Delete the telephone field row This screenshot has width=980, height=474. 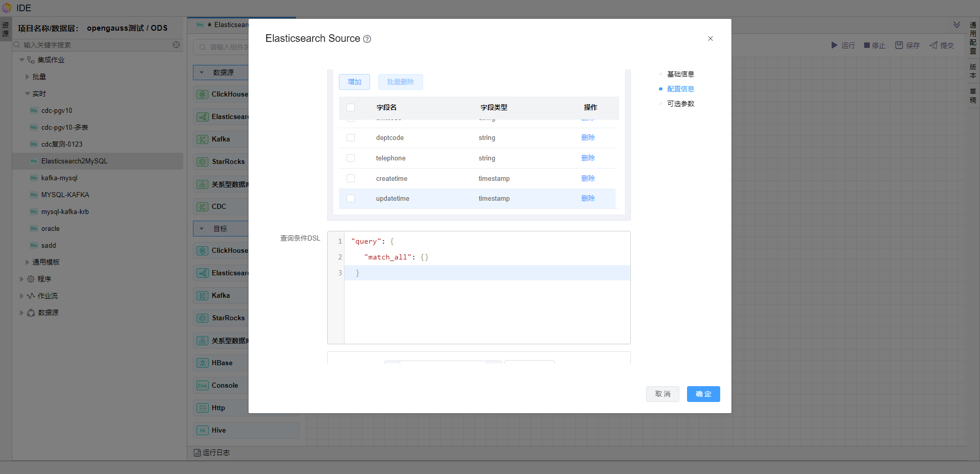(588, 158)
